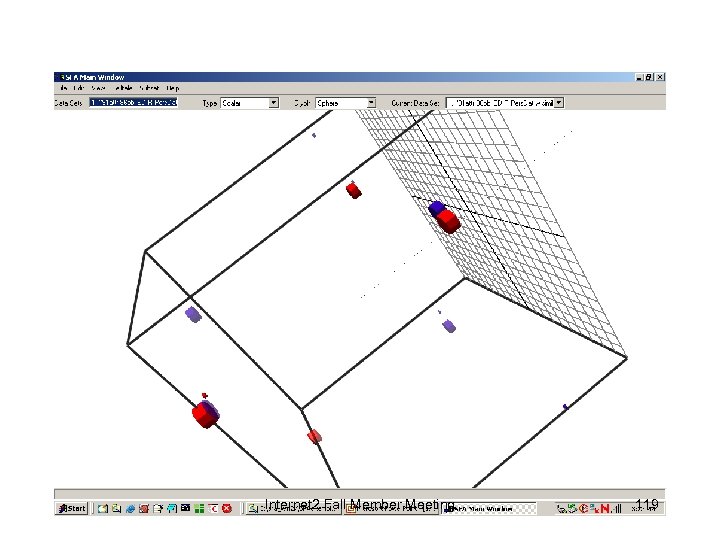Viewport: 720px width, 540px height.
Task: Click the red-and-blue glyph on the grid plane
Action: point(444,217)
